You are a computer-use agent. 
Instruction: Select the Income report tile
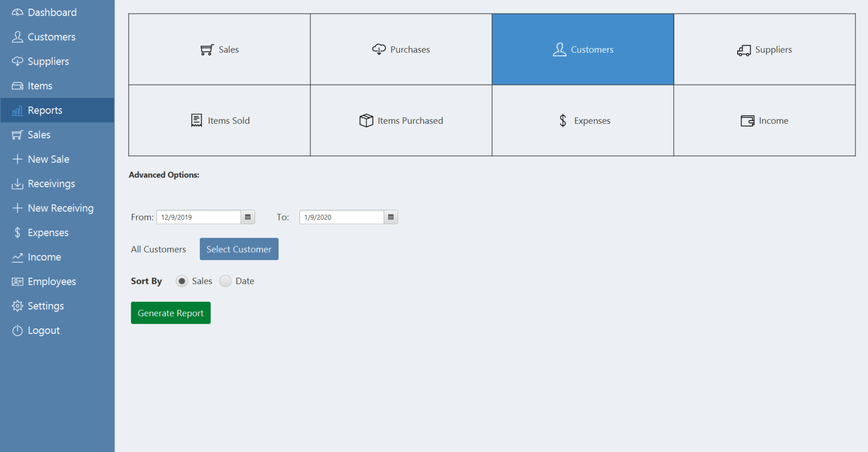pyautogui.click(x=764, y=120)
